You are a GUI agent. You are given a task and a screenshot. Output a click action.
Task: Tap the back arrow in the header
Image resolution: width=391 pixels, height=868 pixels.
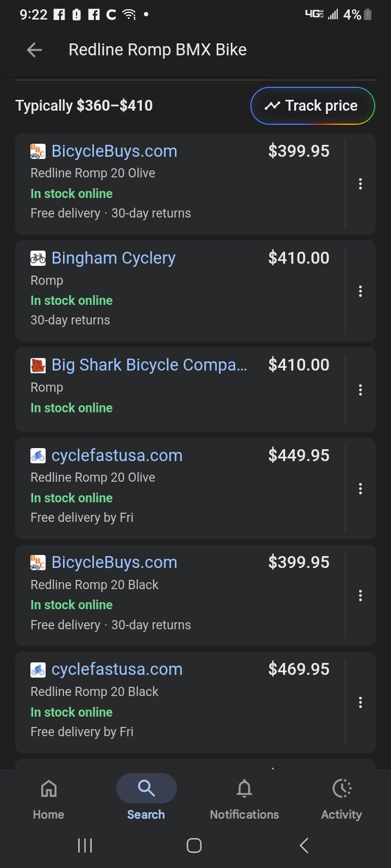(34, 50)
